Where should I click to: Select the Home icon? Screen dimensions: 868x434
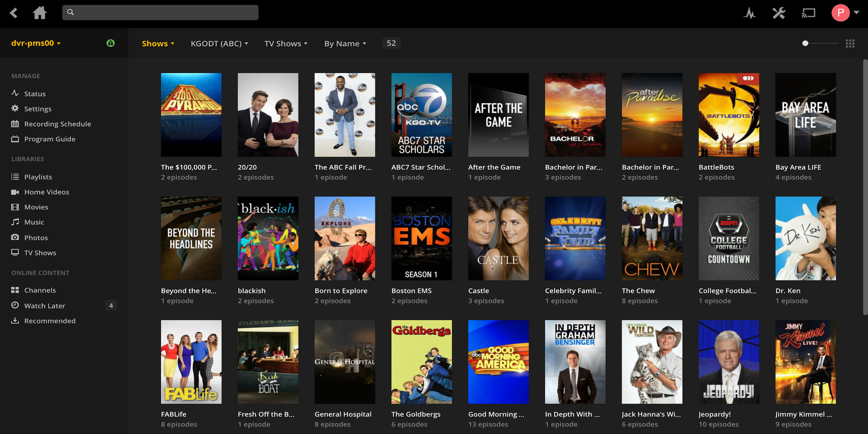pos(40,13)
